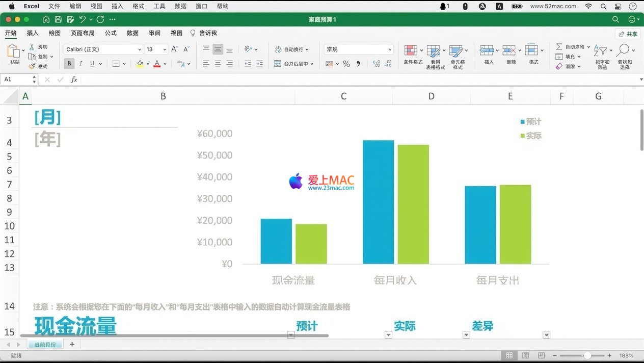Screen dimensions: 644x363
Task: Open the 插入 ribbon tab
Action: [x=33, y=33]
